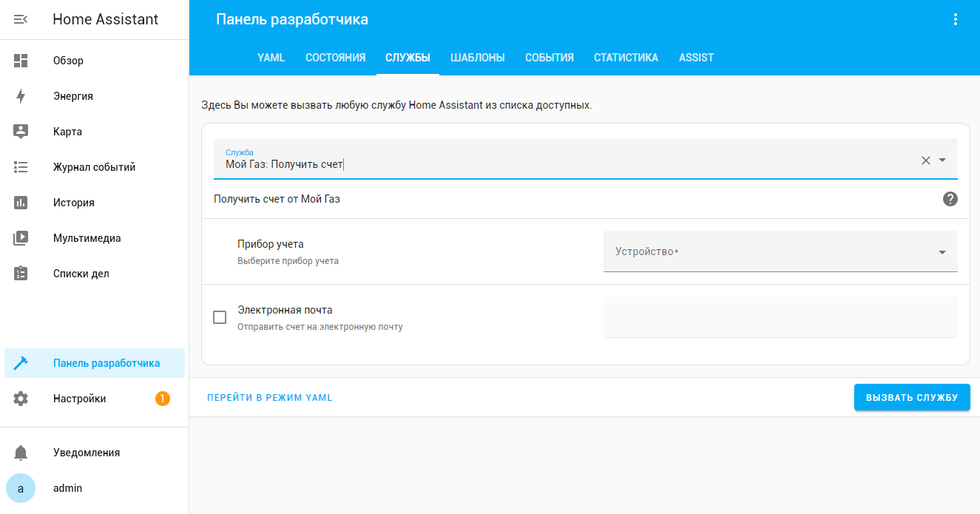Image resolution: width=980 pixels, height=514 pixels.
Task: Switch to the YAML tab
Action: tap(271, 58)
